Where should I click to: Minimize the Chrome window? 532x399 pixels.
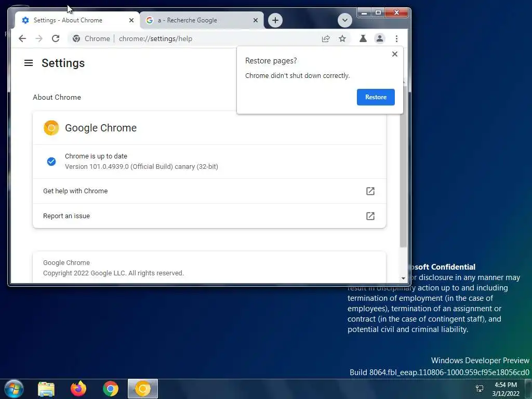(x=364, y=13)
